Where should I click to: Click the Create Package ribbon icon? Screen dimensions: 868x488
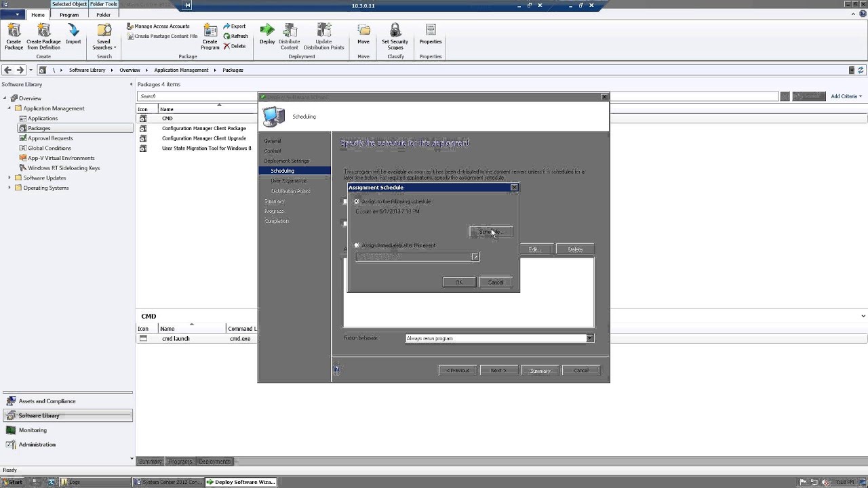(x=14, y=37)
